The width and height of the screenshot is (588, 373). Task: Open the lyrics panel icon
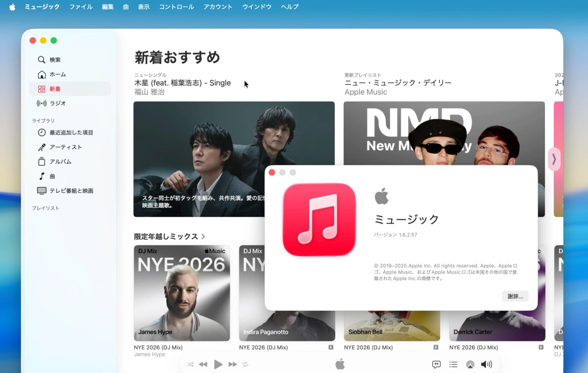point(435,364)
